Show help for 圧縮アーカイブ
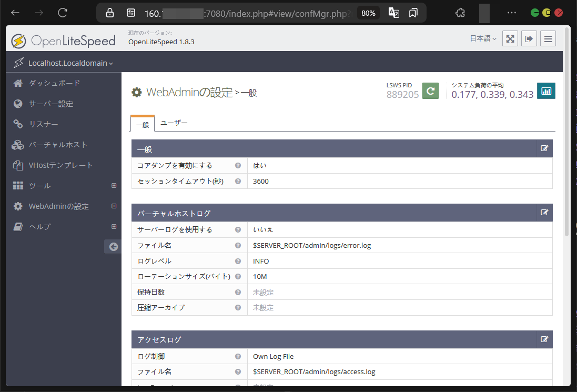The image size is (577, 392). click(x=238, y=307)
